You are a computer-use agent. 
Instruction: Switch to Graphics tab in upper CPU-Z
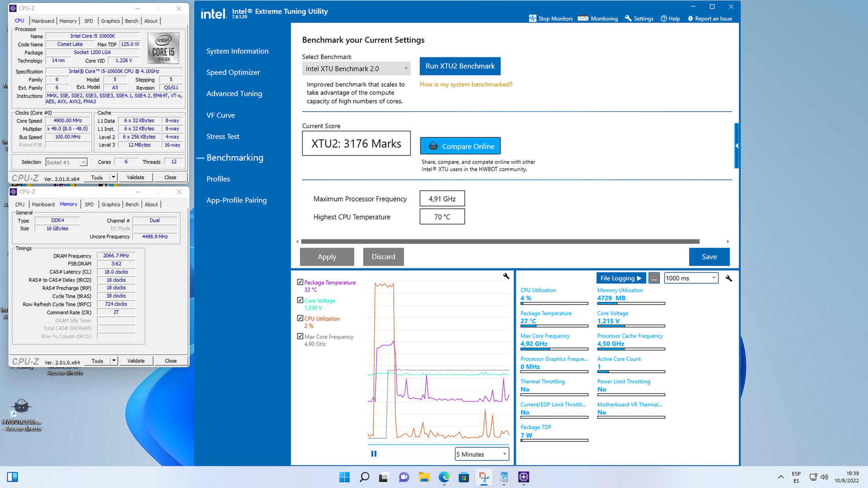(110, 21)
